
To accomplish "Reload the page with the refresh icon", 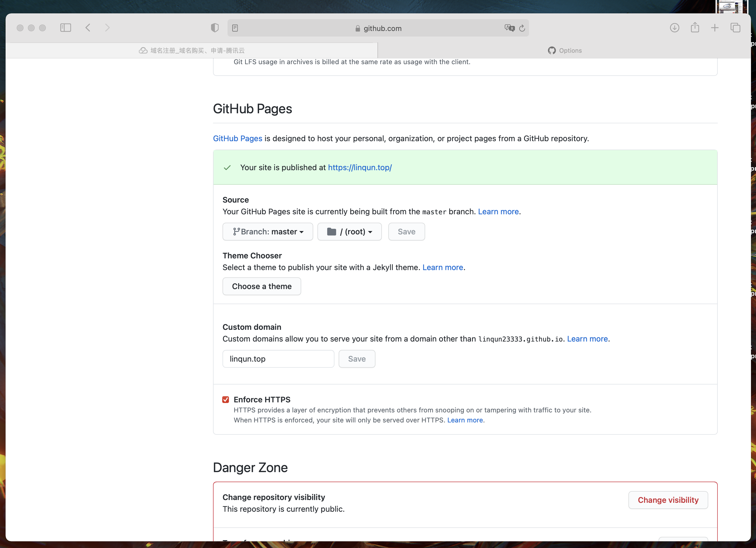I will (522, 28).
